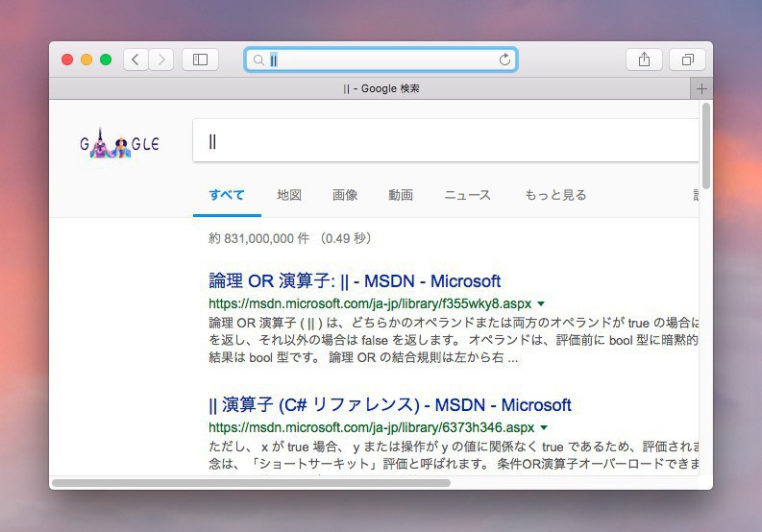Switch to the ニュース tab
The height and width of the screenshot is (532, 762).
tap(468, 195)
